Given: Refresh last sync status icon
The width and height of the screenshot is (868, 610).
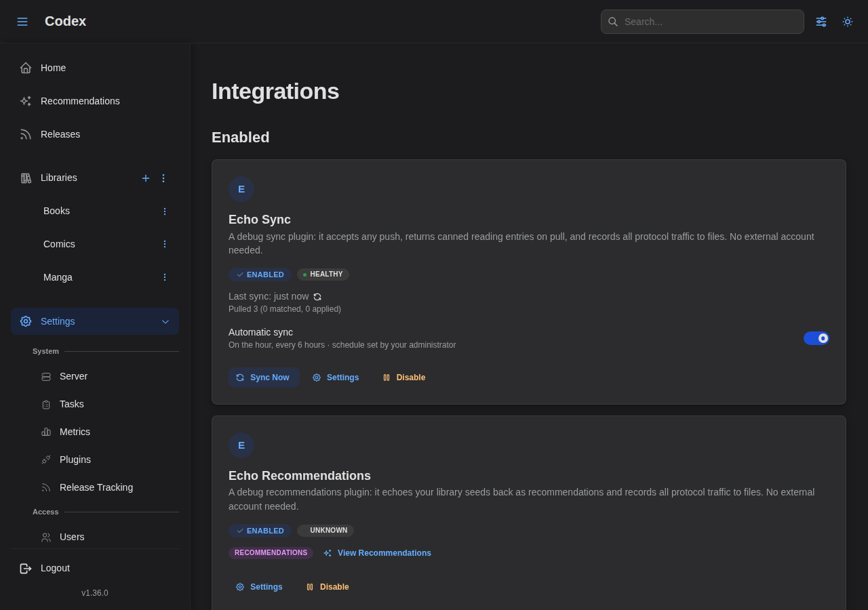Looking at the screenshot, I should (x=317, y=297).
